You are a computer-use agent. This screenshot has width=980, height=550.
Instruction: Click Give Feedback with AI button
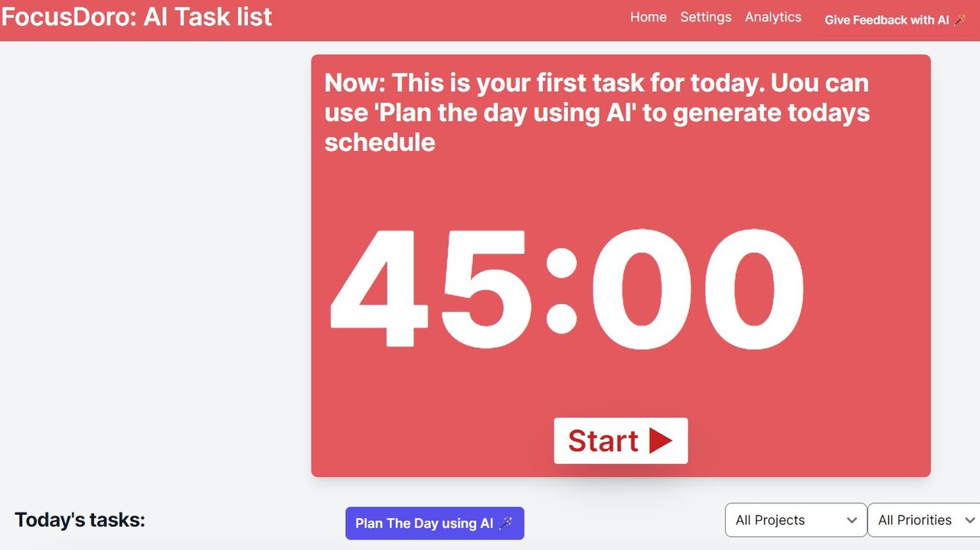click(x=896, y=20)
